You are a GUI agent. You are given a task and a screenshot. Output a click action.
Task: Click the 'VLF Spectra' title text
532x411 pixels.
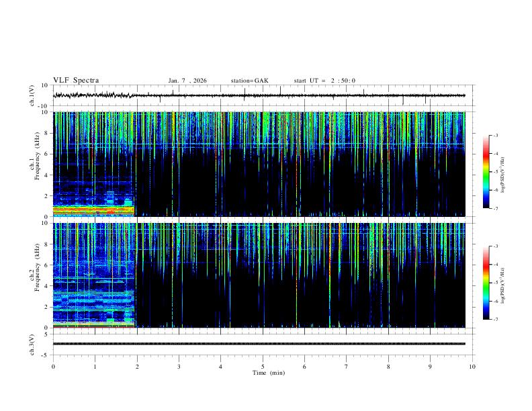pos(76,81)
